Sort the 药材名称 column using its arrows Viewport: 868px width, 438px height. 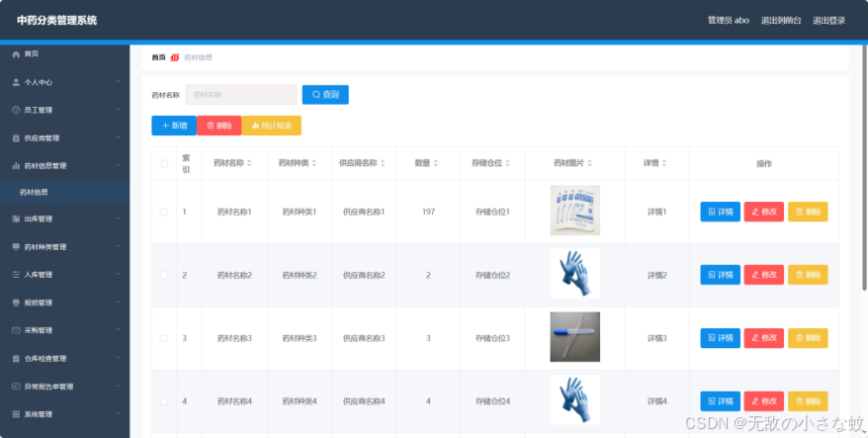[x=249, y=163]
